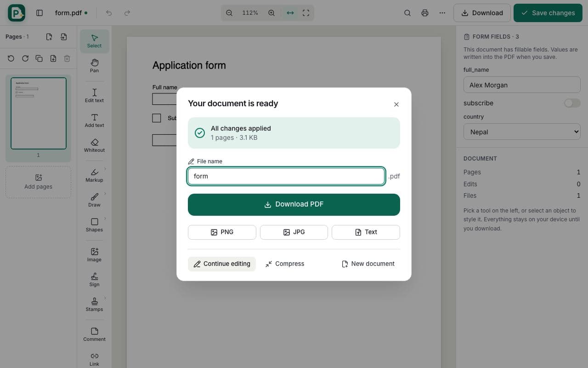588x368 pixels.
Task: Export as PNG
Action: point(222,232)
